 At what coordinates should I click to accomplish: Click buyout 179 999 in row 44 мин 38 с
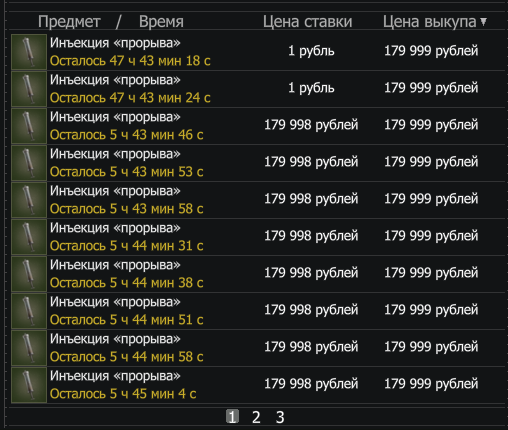tap(431, 273)
